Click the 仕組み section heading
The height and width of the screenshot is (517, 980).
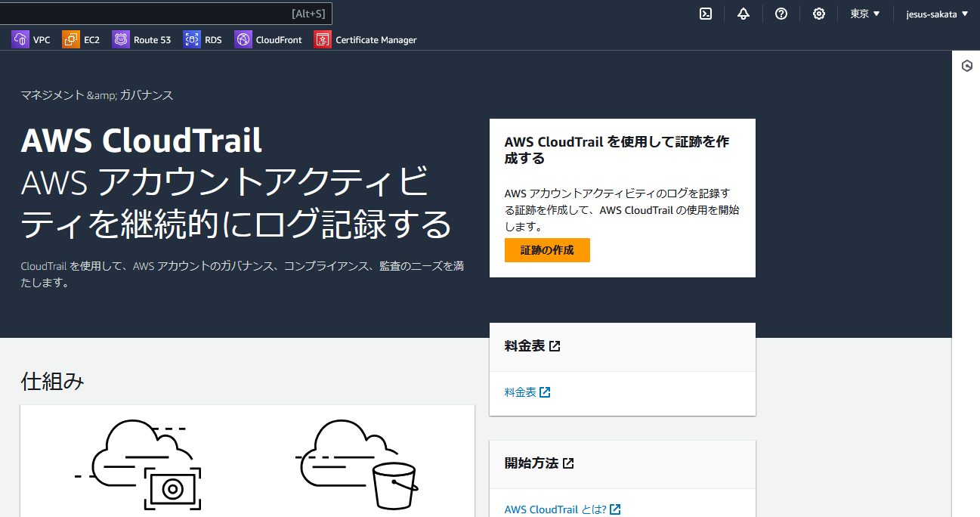tap(52, 381)
